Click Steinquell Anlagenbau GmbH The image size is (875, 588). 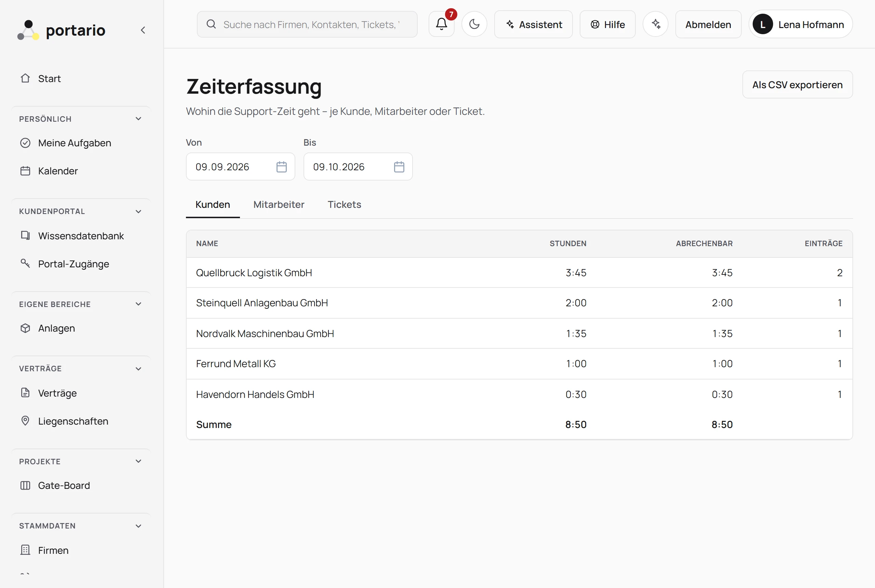click(x=262, y=303)
